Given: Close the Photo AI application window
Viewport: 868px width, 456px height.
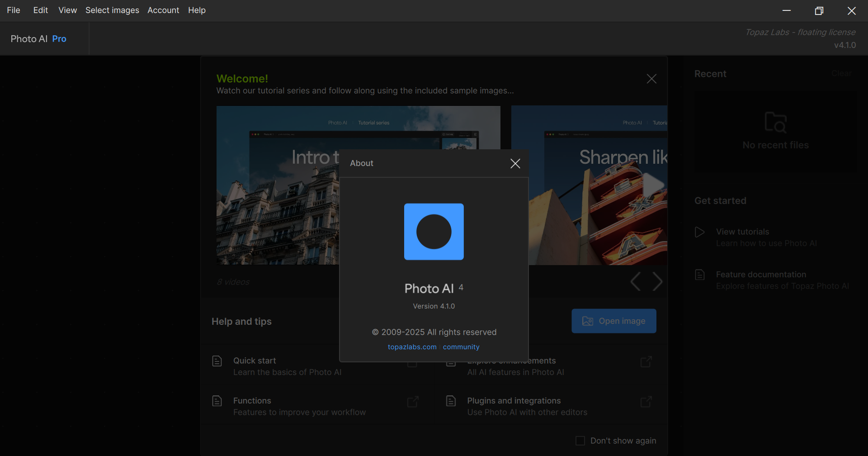Looking at the screenshot, I should pyautogui.click(x=852, y=10).
